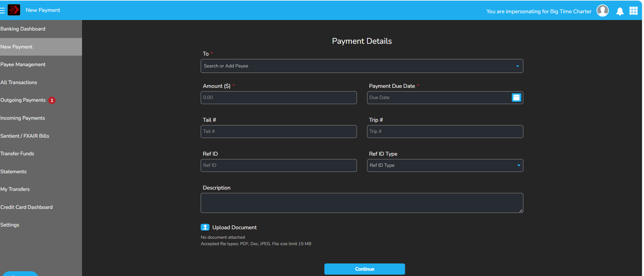Open Banking Dashboard in sidebar
The width and height of the screenshot is (644, 276).
pos(23,29)
